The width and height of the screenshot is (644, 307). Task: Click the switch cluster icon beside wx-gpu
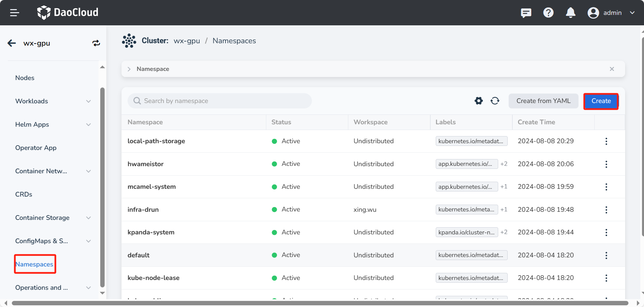point(96,43)
